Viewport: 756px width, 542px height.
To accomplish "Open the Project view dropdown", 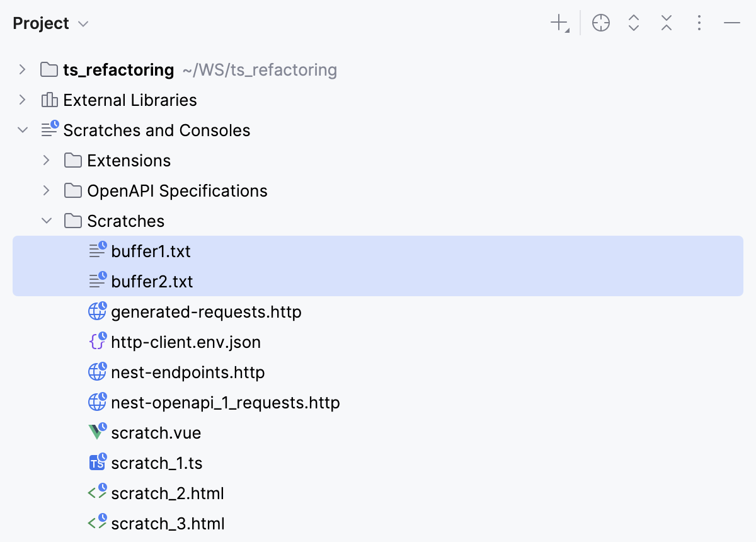I will pos(83,24).
